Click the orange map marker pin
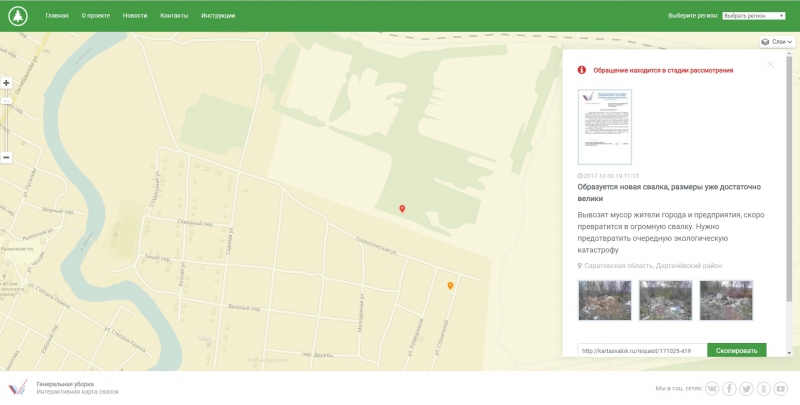The image size is (800, 405). click(x=450, y=286)
